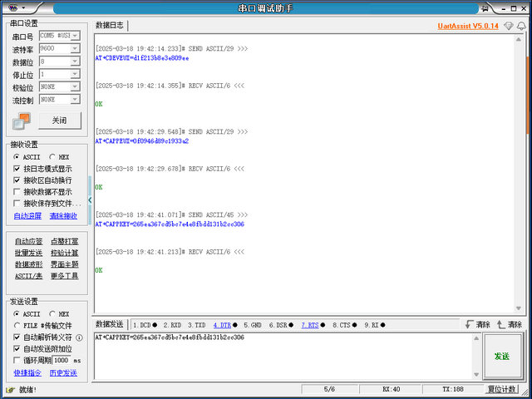
Task: Collapse the left panel using the splitter arrow
Action: [x=90, y=200]
